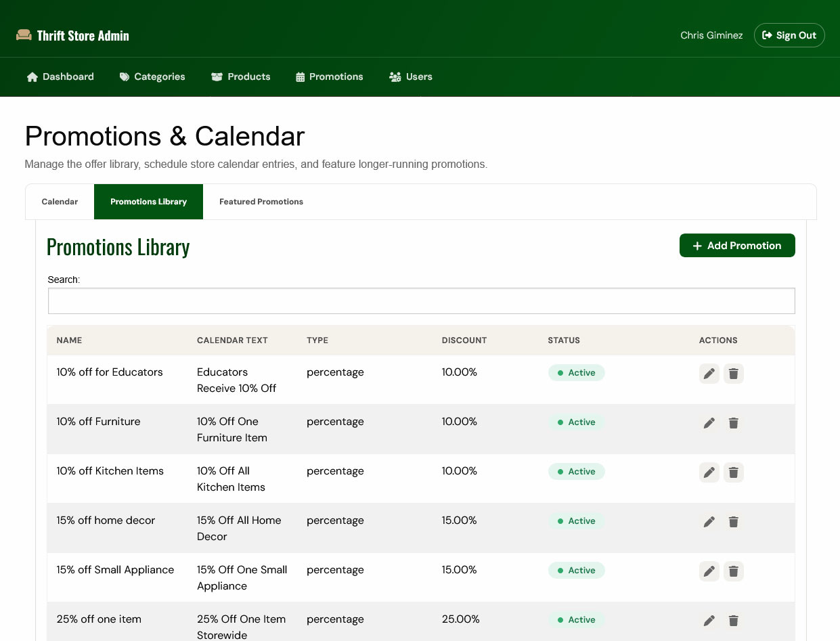
Task: Edit the 15% off home decor promotion
Action: click(x=709, y=522)
